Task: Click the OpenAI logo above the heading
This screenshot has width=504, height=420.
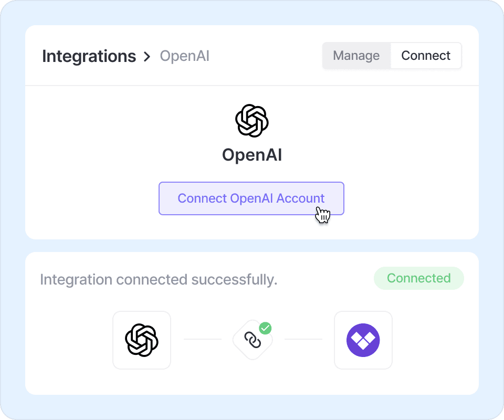Action: (252, 121)
